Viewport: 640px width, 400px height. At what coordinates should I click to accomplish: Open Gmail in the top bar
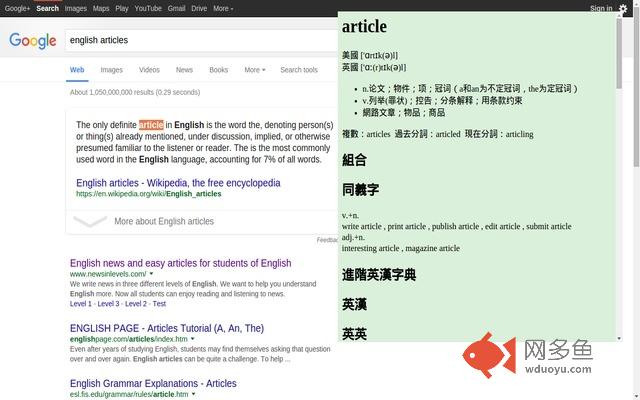176,8
